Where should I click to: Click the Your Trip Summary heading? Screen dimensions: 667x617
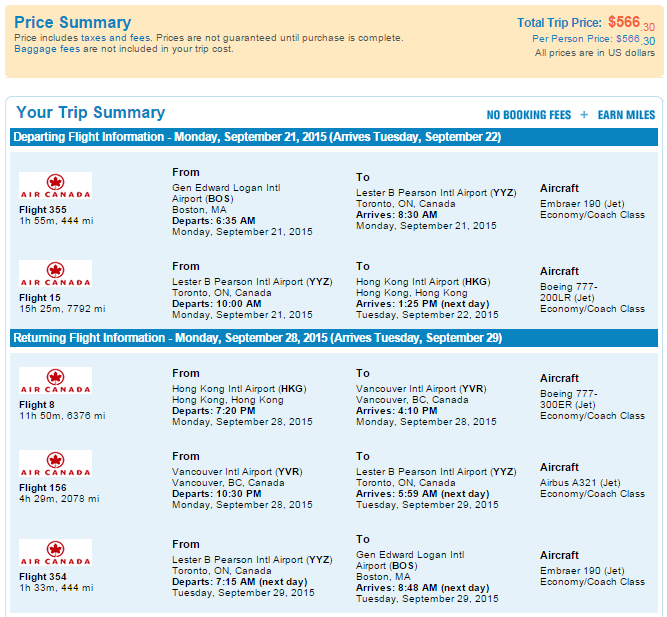tap(91, 112)
